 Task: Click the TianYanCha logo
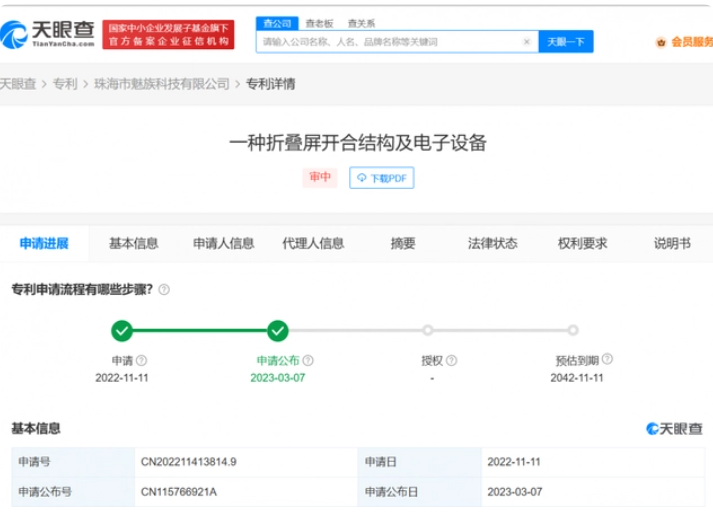tap(47, 34)
